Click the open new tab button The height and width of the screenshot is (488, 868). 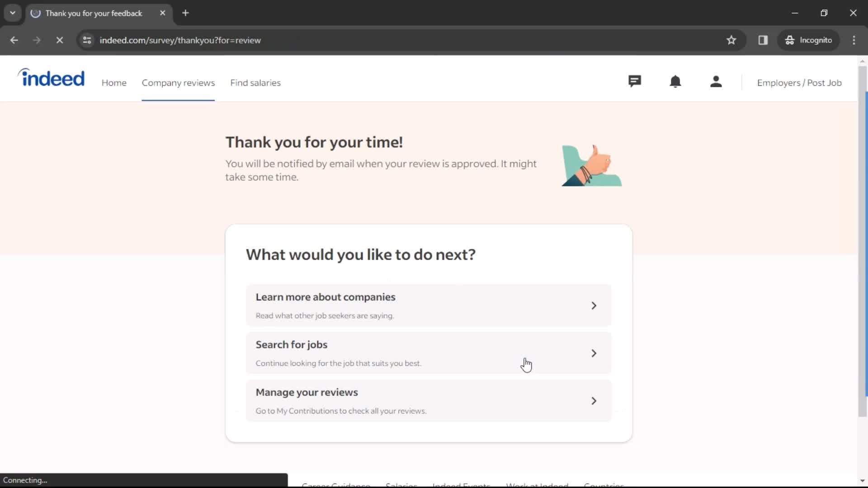point(185,13)
